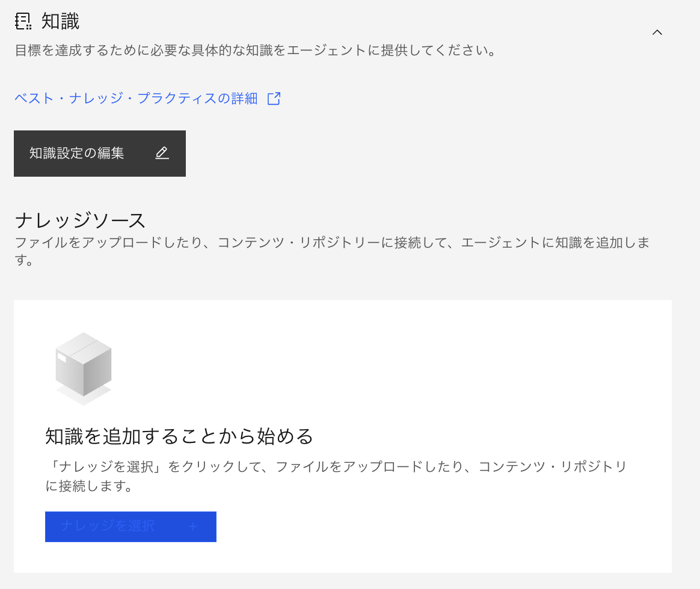This screenshot has width=700, height=589.
Task: Collapse the 知識 section with the chevron
Action: pyautogui.click(x=657, y=32)
